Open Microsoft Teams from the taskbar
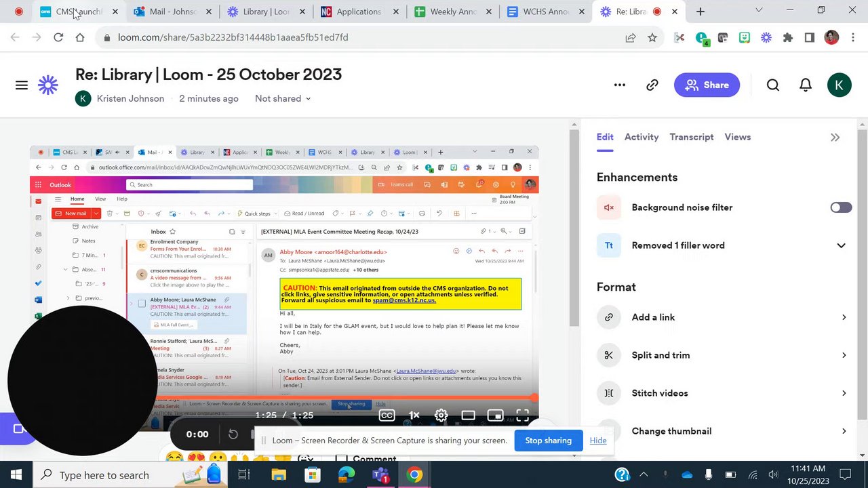Screen dimensions: 868x488 pos(380,475)
